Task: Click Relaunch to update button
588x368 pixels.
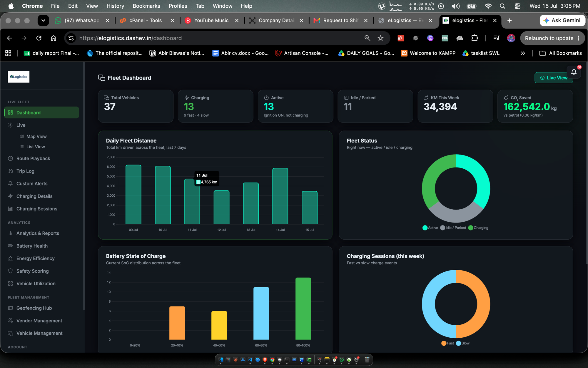Action: coord(552,38)
